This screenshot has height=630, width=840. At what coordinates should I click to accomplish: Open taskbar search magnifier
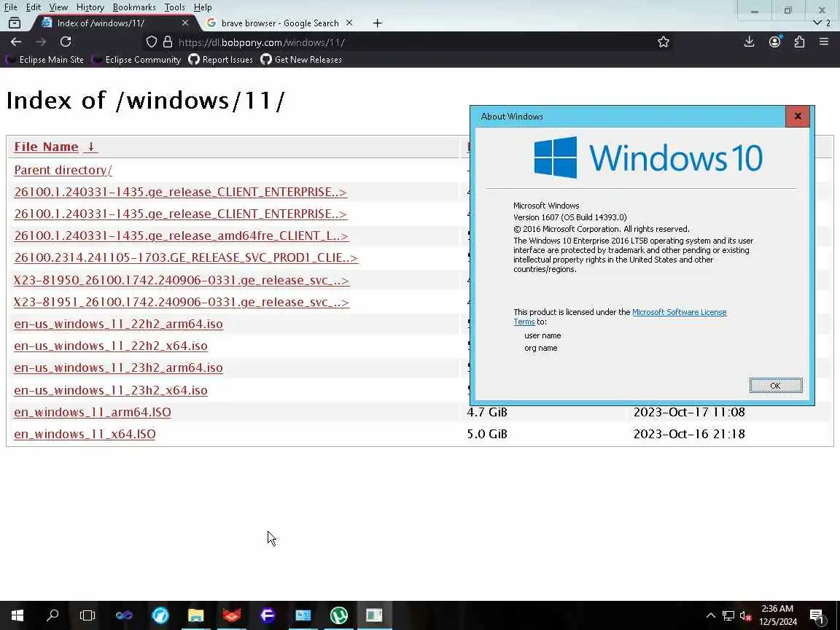[x=52, y=615]
